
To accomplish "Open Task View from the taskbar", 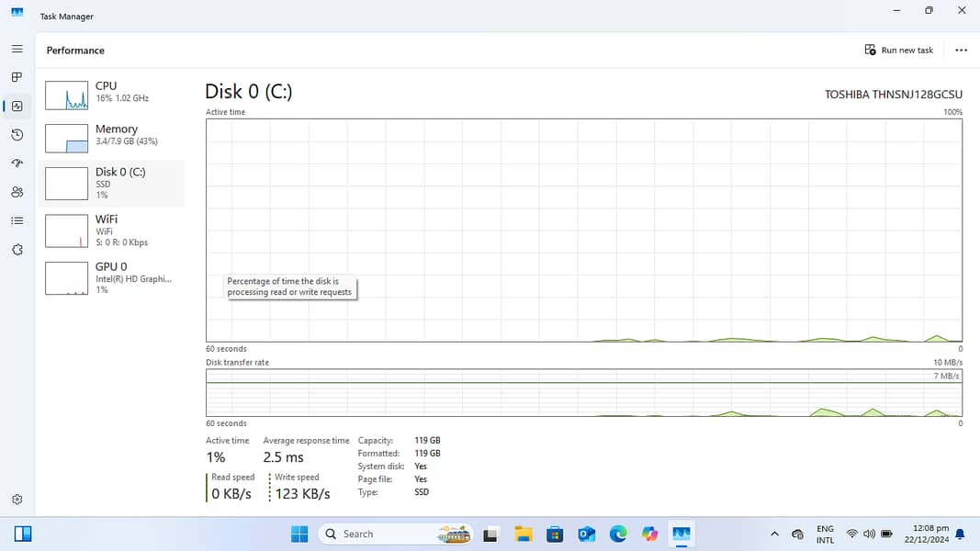I will point(490,534).
